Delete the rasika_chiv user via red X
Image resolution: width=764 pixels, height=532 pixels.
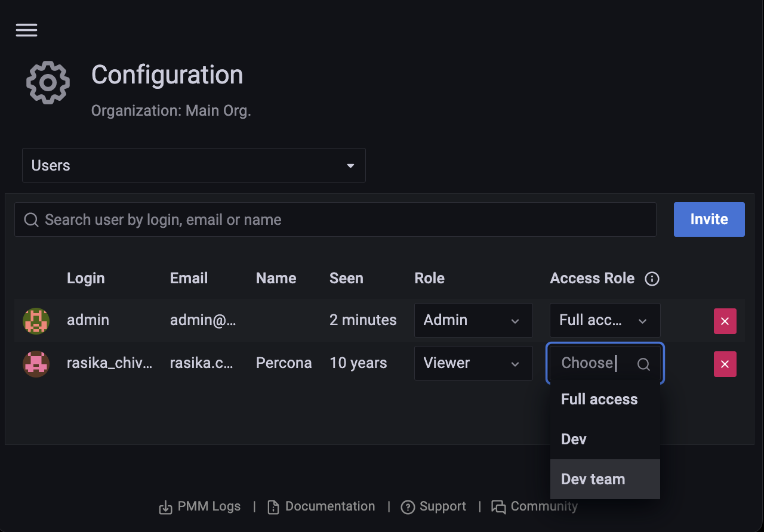click(x=725, y=364)
